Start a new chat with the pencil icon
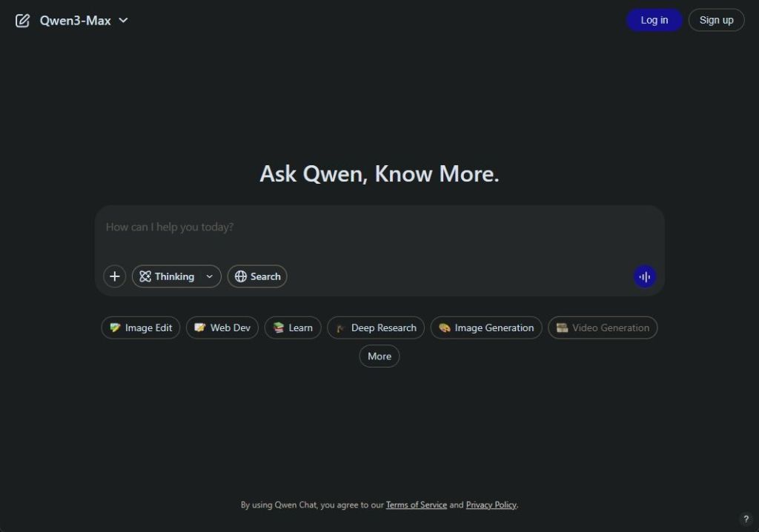The height and width of the screenshot is (532, 759). (22, 20)
